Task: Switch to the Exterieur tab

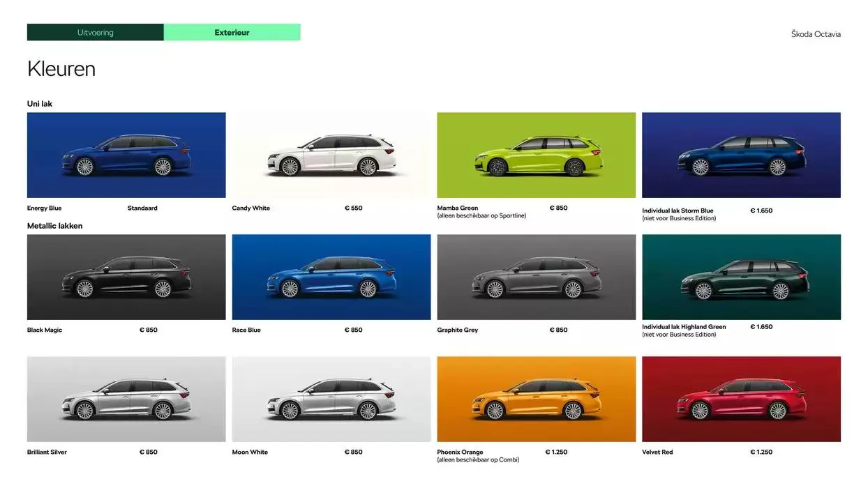Action: tap(231, 32)
